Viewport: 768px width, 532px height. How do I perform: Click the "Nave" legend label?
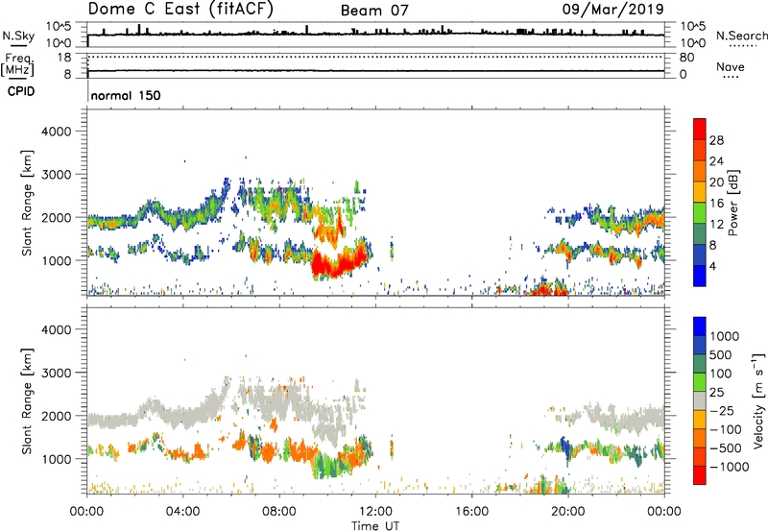(730, 66)
